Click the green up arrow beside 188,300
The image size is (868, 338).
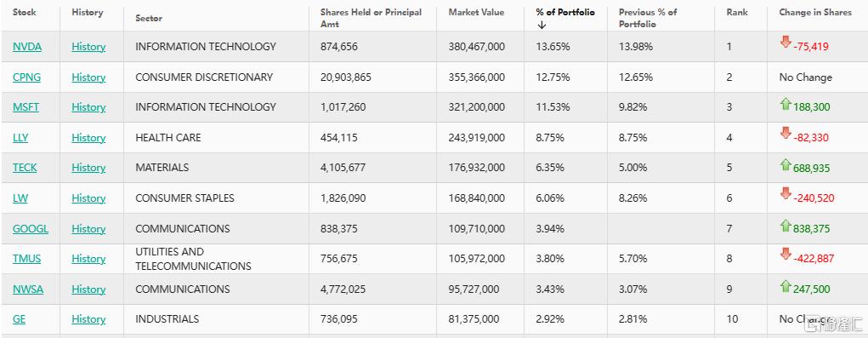click(785, 104)
